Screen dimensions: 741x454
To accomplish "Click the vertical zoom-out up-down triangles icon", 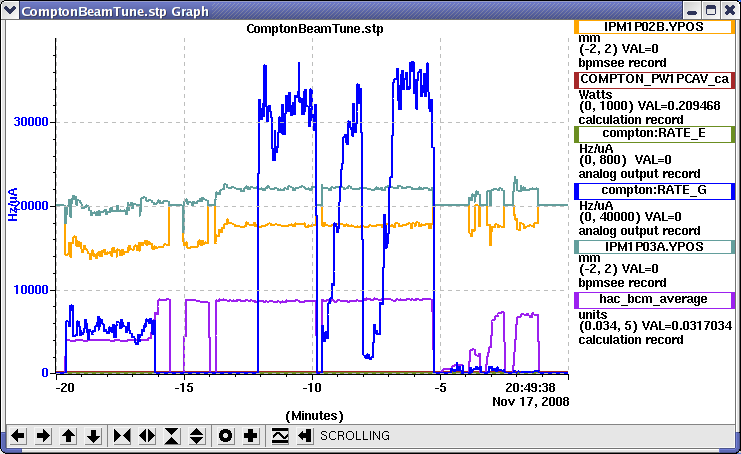I will pyautogui.click(x=197, y=436).
